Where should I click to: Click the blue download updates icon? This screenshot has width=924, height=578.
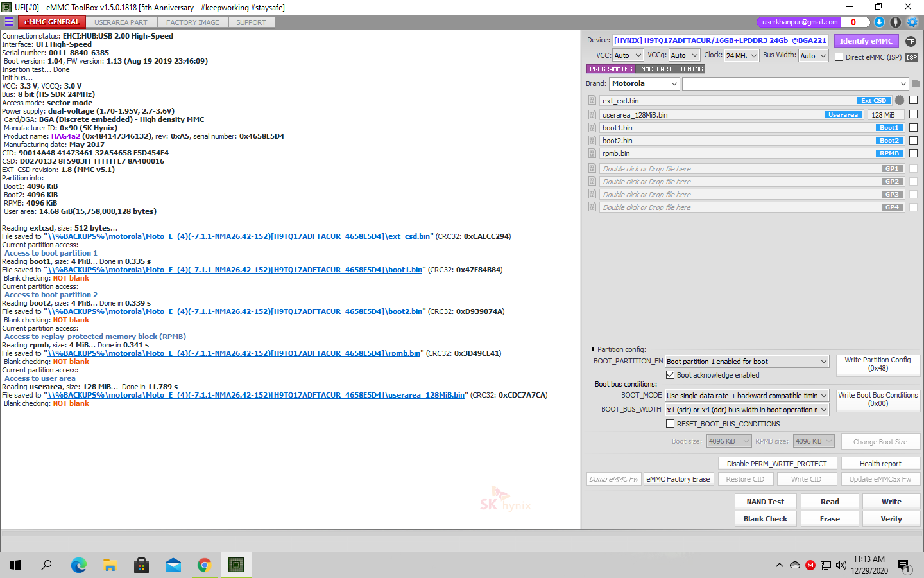pos(879,22)
